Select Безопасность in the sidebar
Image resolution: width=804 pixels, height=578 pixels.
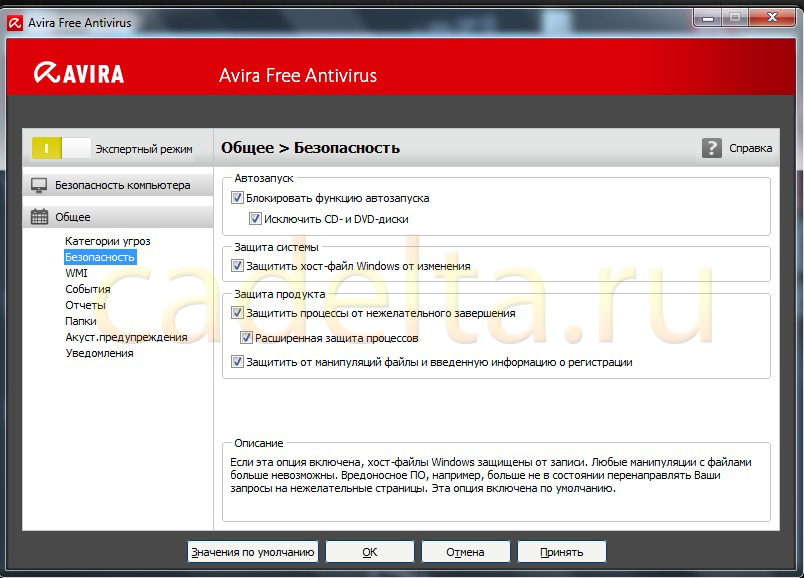click(100, 257)
